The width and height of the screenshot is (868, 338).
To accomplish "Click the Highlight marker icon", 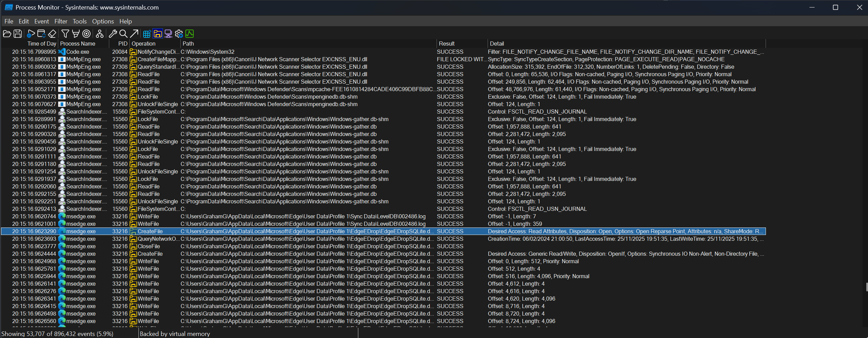I will pyautogui.click(x=76, y=34).
